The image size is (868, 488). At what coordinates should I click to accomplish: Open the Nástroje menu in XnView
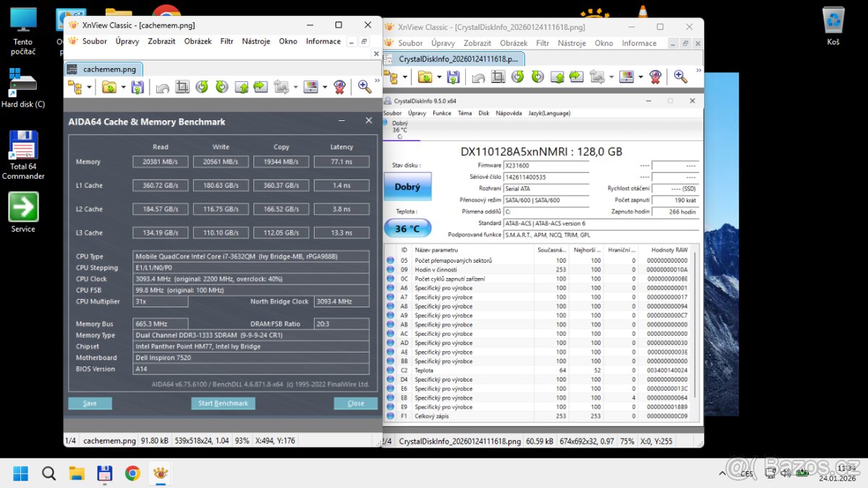point(255,41)
